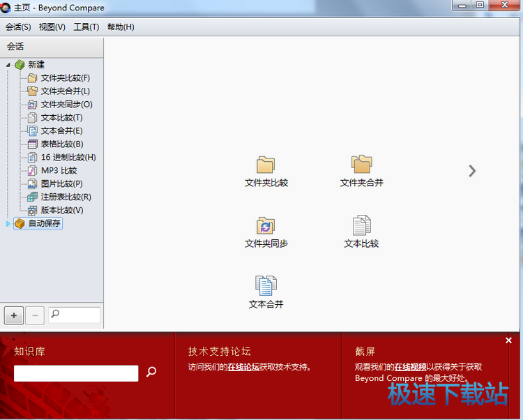This screenshot has width=523, height=420.
Task: Open 文件夹合并 icon in home view
Action: pyautogui.click(x=361, y=172)
